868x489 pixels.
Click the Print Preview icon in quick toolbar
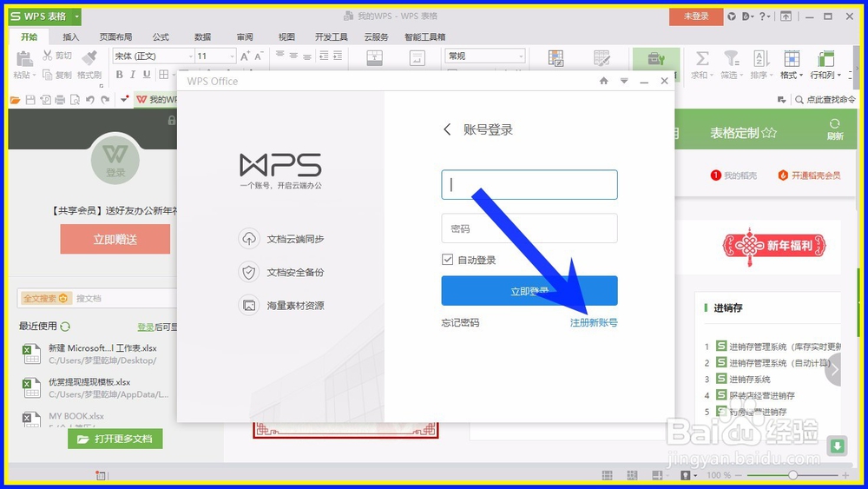pos(75,100)
